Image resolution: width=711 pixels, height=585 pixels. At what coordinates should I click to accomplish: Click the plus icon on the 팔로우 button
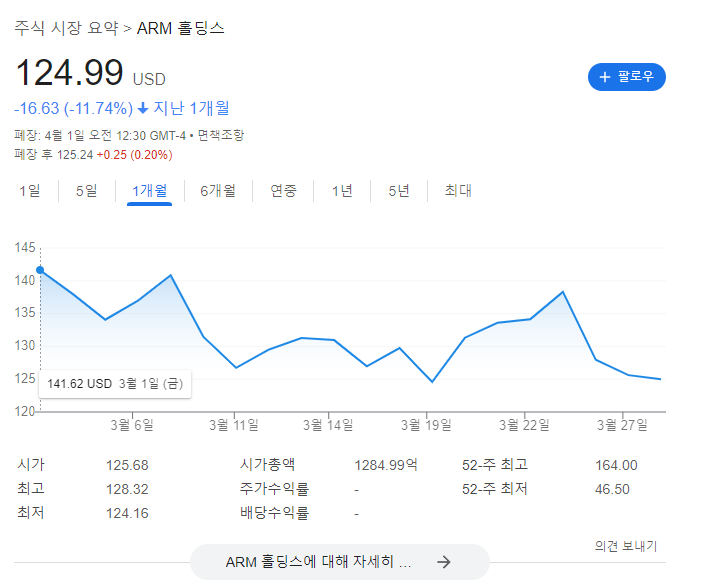click(x=605, y=77)
